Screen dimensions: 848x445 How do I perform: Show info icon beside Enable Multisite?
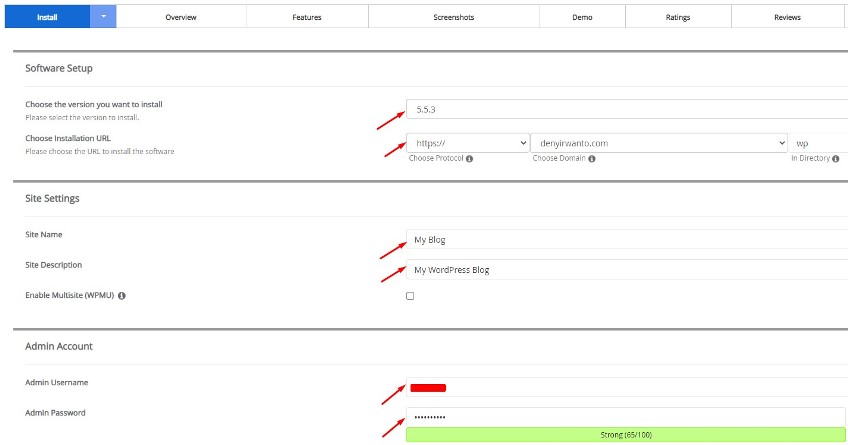coord(122,295)
